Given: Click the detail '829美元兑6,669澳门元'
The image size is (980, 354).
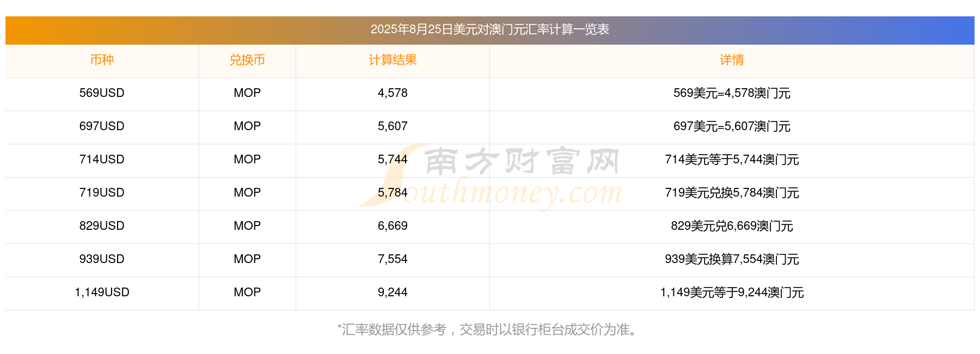Looking at the screenshot, I should 732,226.
